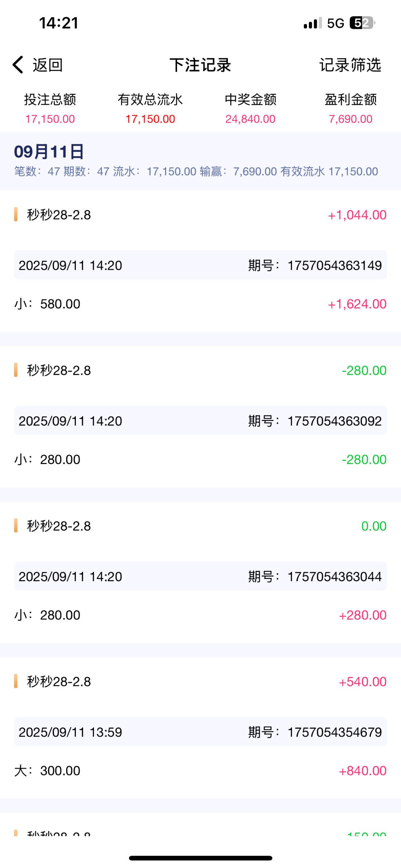Tap the 下注记录 page title

(x=200, y=65)
